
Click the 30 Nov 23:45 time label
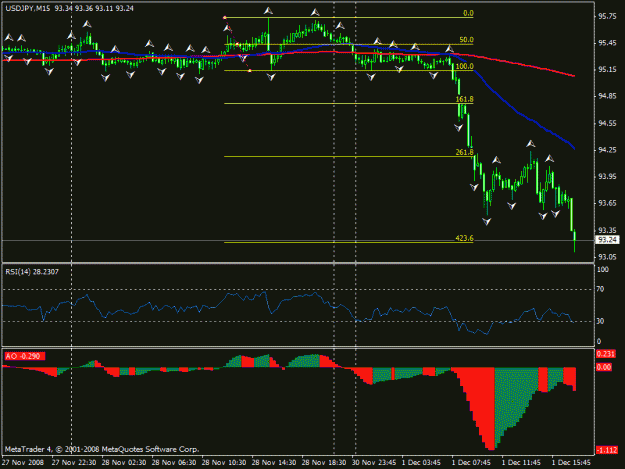[374, 462]
